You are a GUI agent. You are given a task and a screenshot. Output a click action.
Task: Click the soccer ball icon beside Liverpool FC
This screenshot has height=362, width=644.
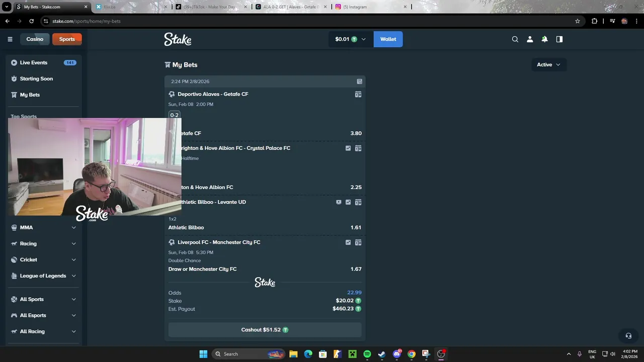pyautogui.click(x=172, y=242)
